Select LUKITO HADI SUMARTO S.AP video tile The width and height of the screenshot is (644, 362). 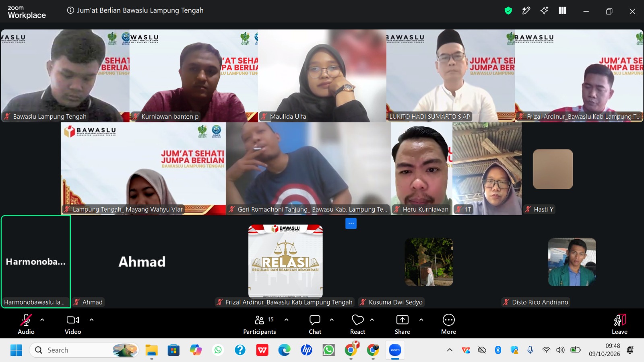(x=450, y=76)
